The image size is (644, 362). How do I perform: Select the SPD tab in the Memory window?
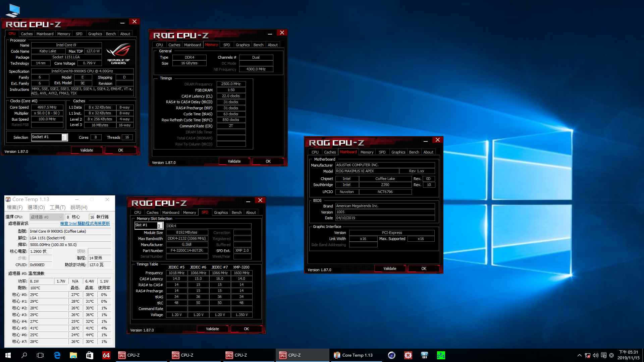[227, 45]
